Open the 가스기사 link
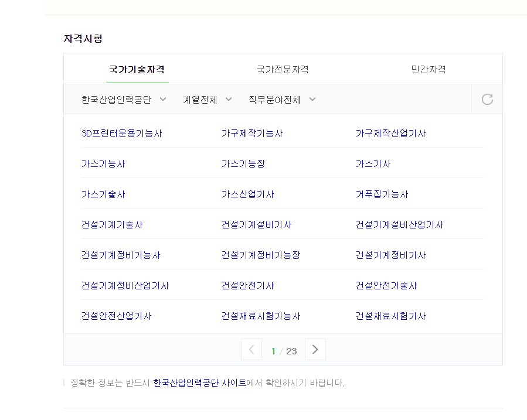This screenshot has width=527, height=420. pyautogui.click(x=373, y=164)
